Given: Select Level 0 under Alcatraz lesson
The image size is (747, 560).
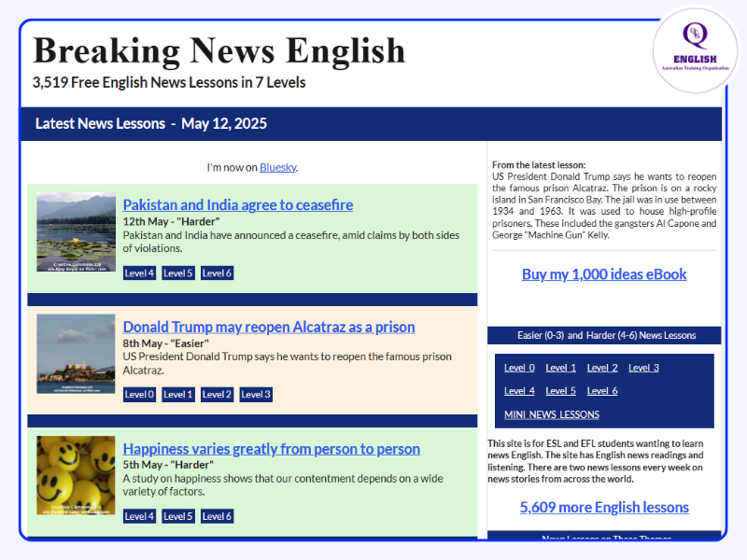Looking at the screenshot, I should click(x=139, y=394).
